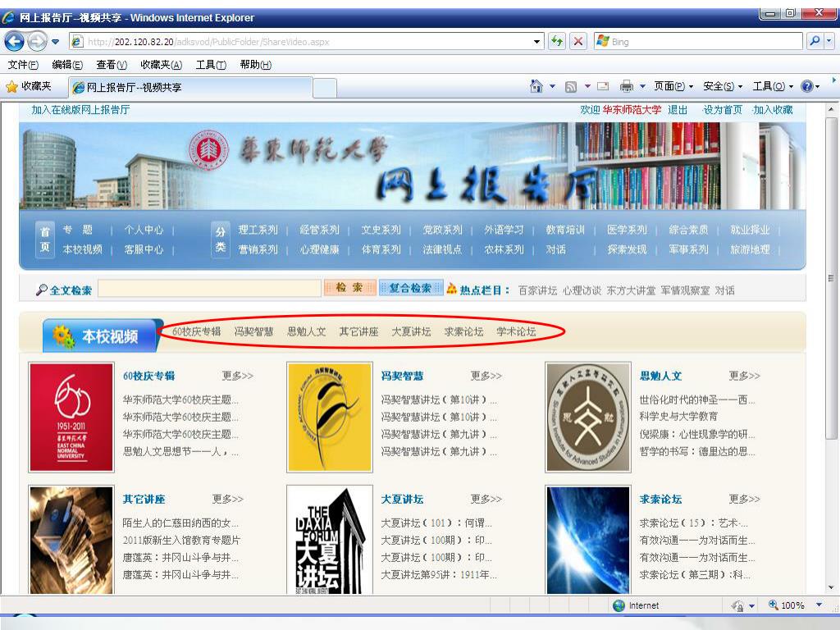This screenshot has width=840, height=630.
Task: Click the 思勉人文 round seal thumbnail
Action: coord(587,418)
